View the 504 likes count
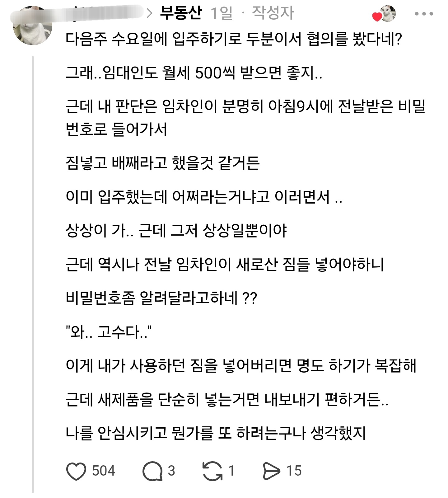Screen dimensions: 448x498 pyautogui.click(x=104, y=471)
